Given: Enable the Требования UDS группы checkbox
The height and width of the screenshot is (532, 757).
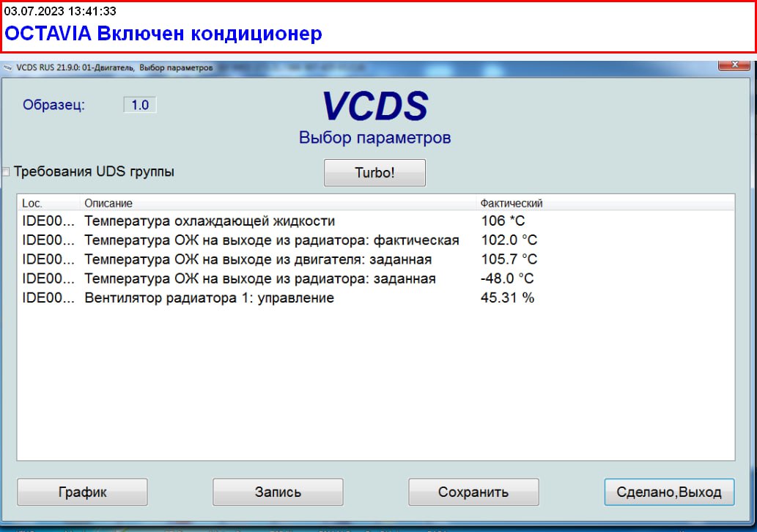Looking at the screenshot, I should pyautogui.click(x=6, y=172).
